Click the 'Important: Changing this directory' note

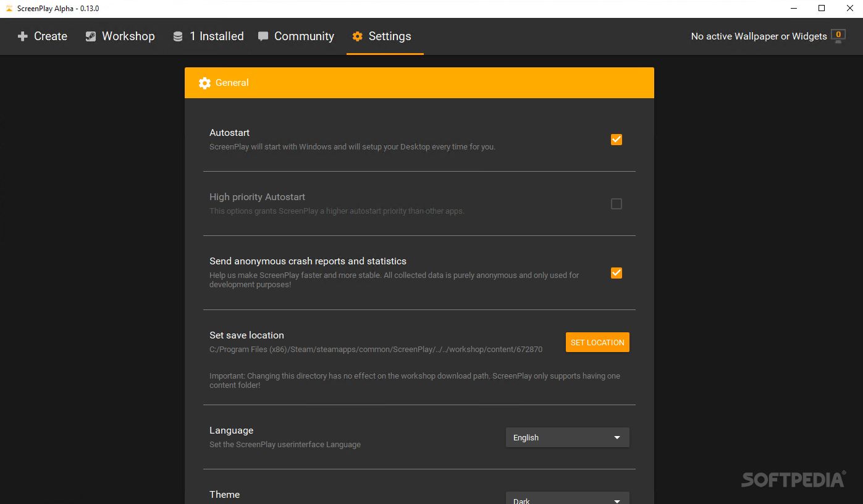415,380
